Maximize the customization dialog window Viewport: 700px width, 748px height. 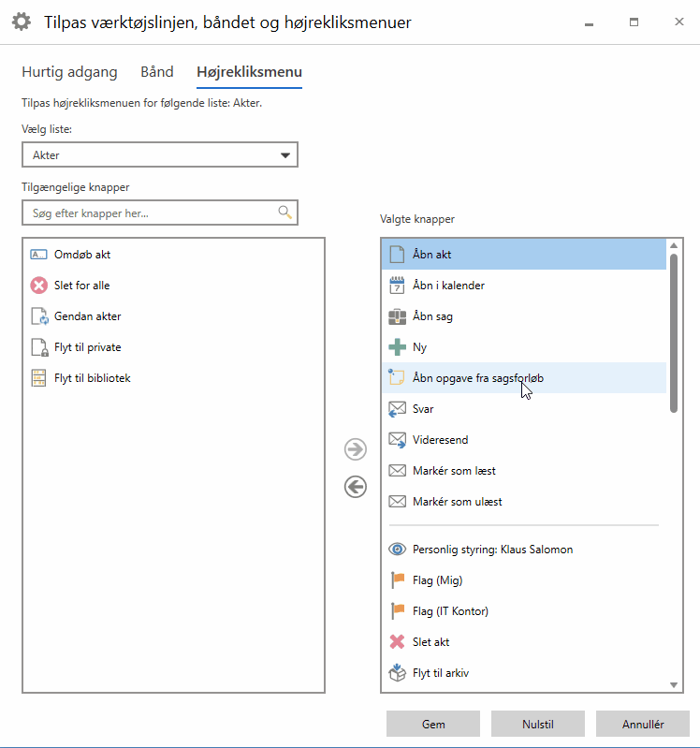(x=634, y=22)
